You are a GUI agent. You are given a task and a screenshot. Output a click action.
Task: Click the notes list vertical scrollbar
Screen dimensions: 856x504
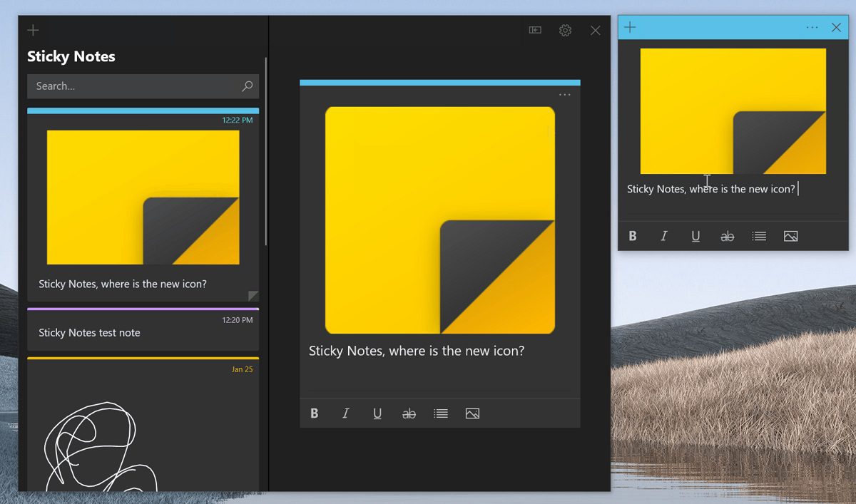[266, 152]
